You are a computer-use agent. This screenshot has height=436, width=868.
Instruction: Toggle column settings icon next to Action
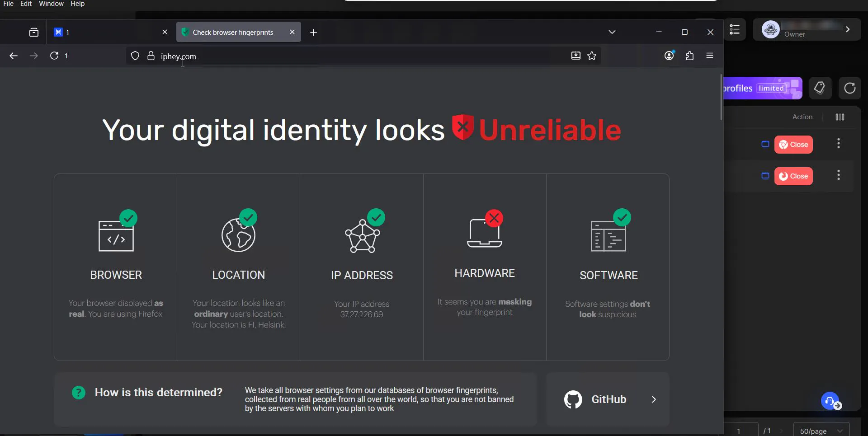tap(840, 117)
